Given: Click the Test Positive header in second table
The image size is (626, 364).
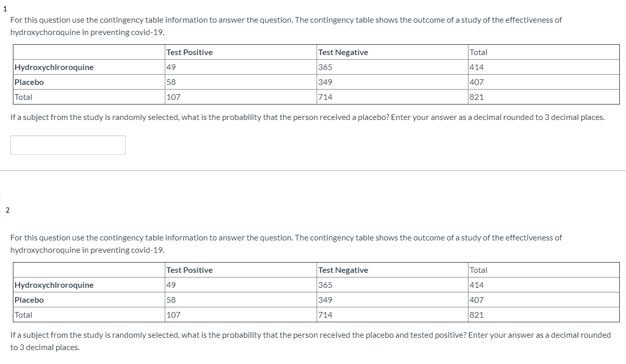Looking at the screenshot, I should coord(188,270).
